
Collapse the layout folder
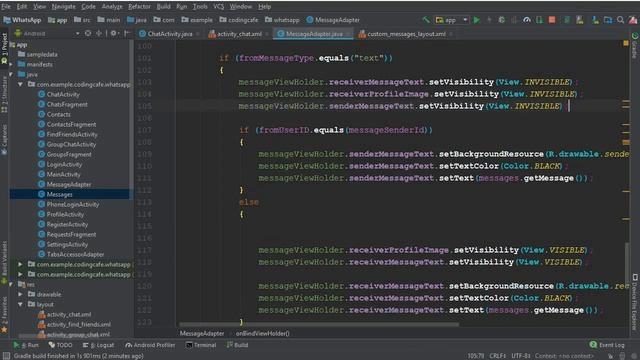click(20, 304)
